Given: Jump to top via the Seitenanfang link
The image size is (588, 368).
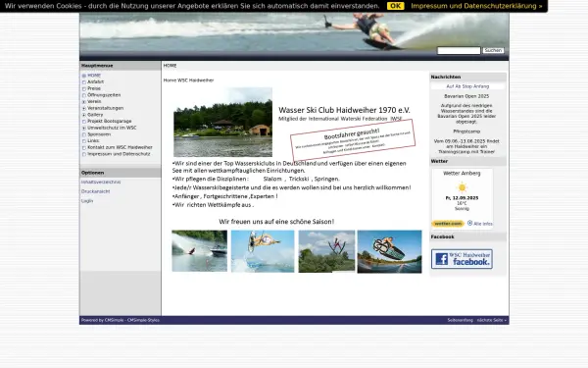Looking at the screenshot, I should pyautogui.click(x=461, y=320).
